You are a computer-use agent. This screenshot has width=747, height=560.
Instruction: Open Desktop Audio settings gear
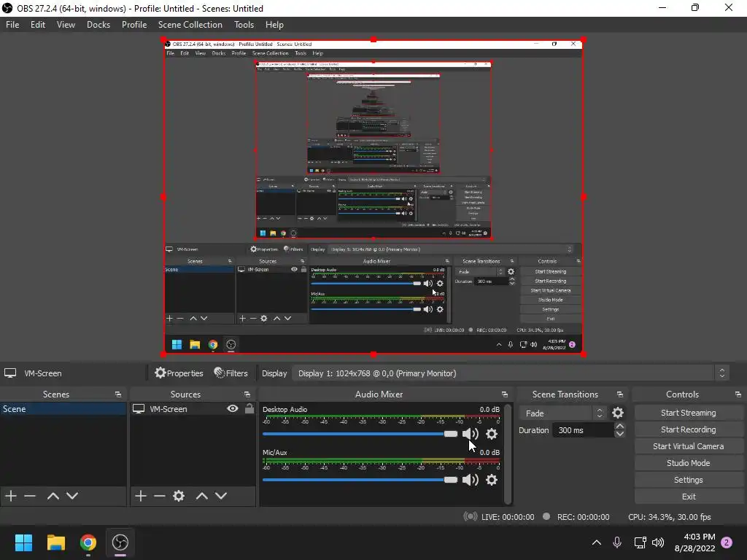(x=492, y=434)
